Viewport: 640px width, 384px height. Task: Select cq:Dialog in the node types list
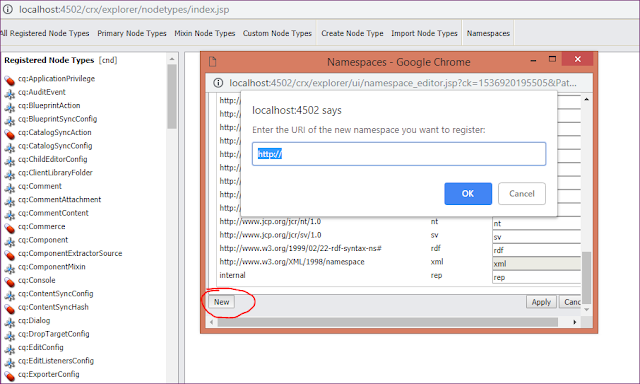coord(34,321)
